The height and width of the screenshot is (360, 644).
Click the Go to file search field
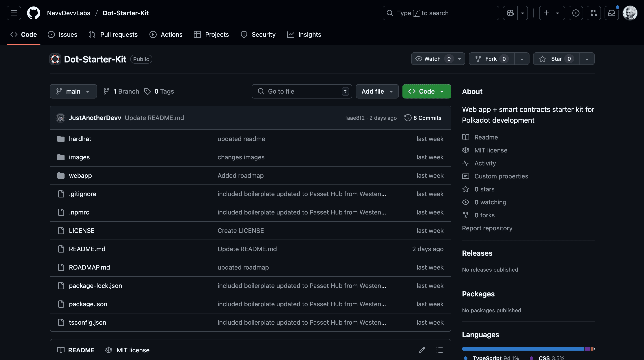click(x=302, y=91)
